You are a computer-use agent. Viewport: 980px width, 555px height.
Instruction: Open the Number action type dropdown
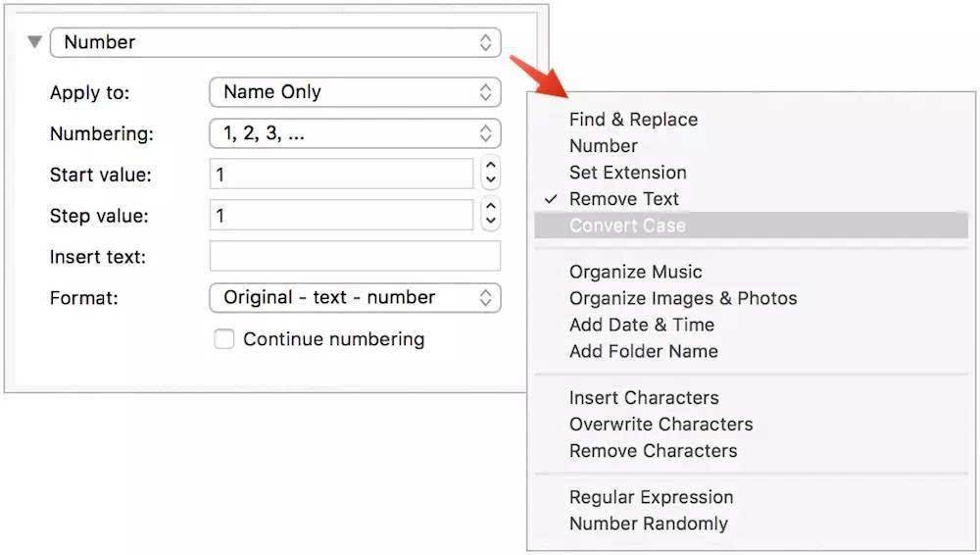[x=275, y=42]
